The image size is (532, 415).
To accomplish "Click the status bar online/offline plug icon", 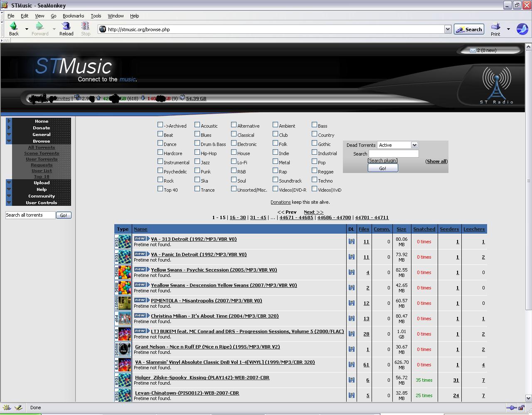I will (x=512, y=408).
